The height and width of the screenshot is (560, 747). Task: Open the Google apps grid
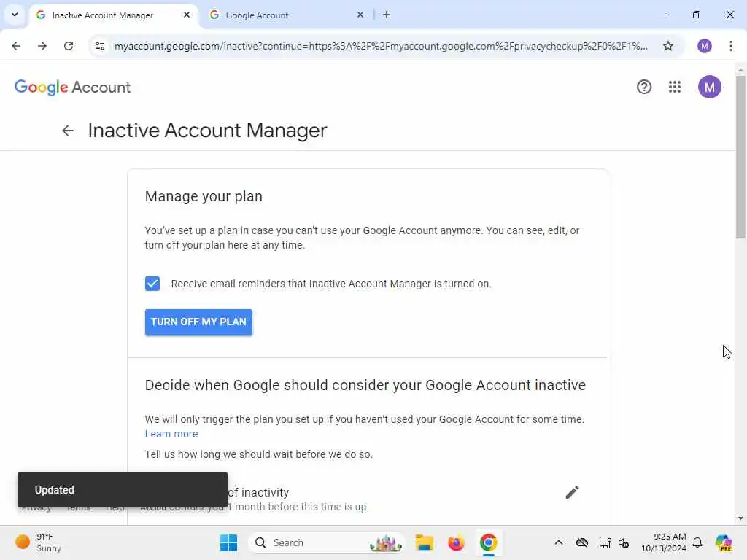675,87
